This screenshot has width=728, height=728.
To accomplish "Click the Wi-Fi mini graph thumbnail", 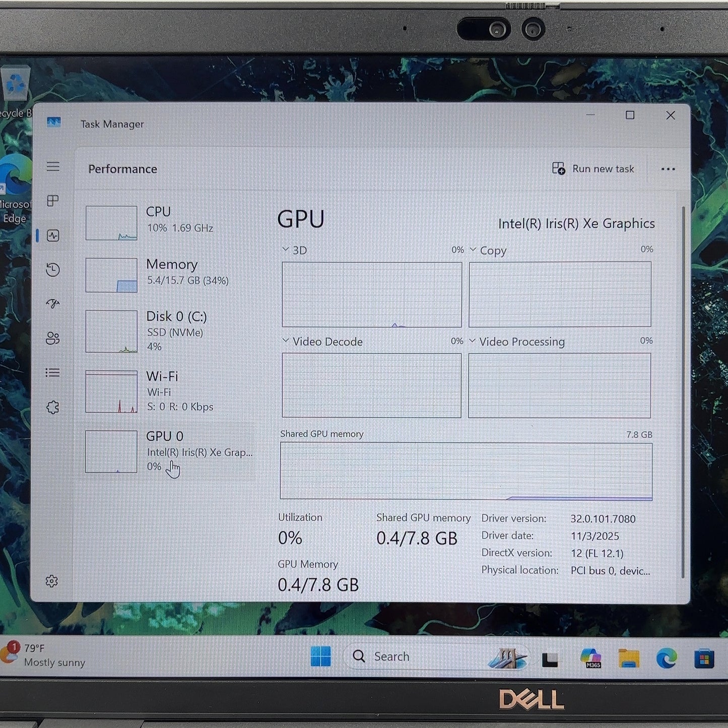I will click(x=111, y=391).
